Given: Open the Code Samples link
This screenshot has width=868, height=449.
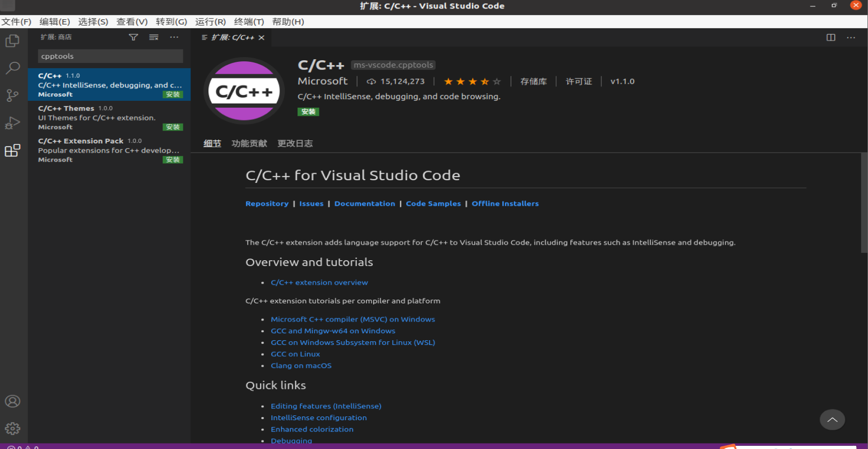Looking at the screenshot, I should click(x=433, y=204).
